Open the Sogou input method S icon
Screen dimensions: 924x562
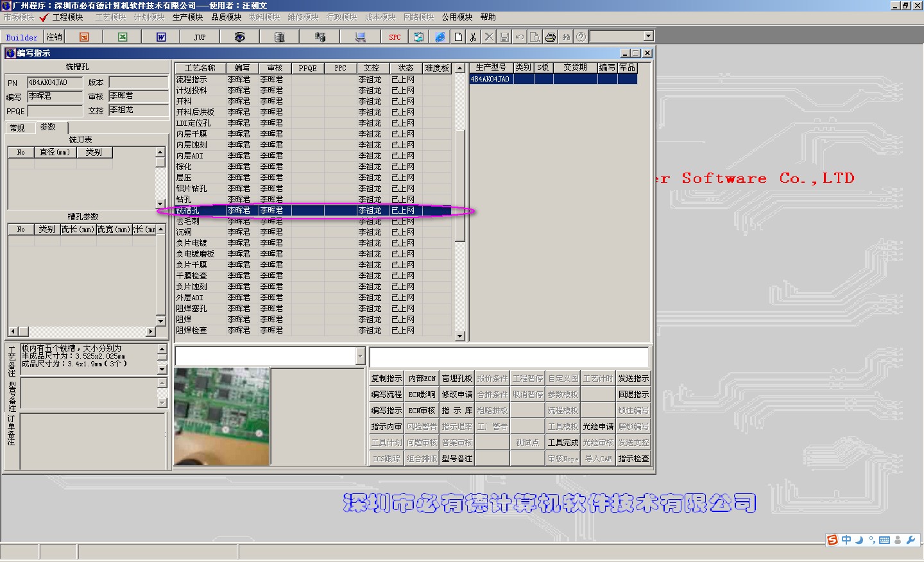pos(832,540)
